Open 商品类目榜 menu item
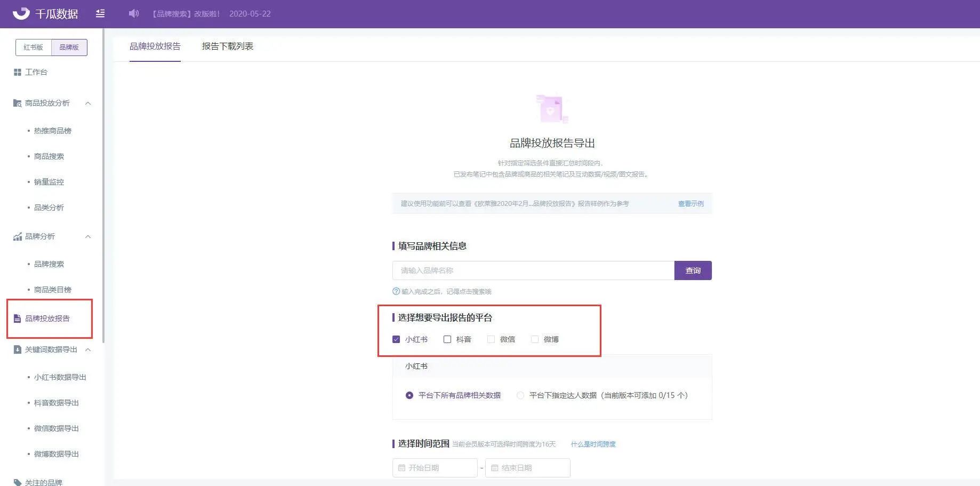This screenshot has width=980, height=486. point(53,290)
